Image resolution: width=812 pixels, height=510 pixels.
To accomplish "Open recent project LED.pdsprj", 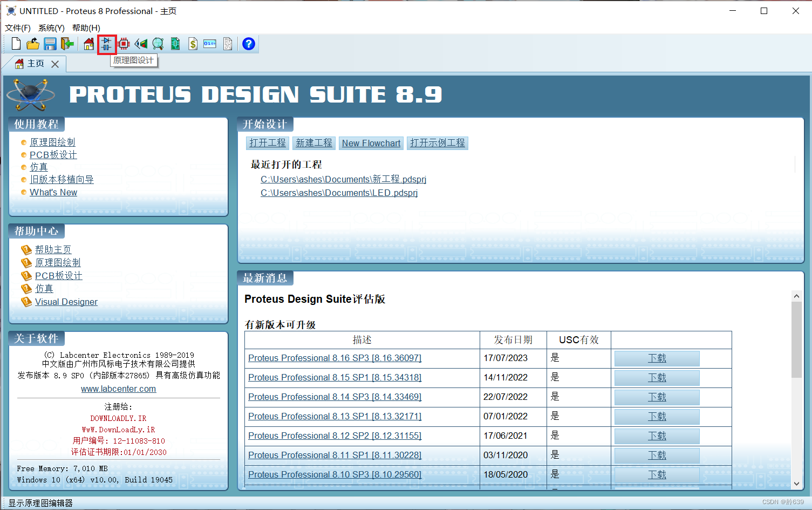I will click(339, 193).
